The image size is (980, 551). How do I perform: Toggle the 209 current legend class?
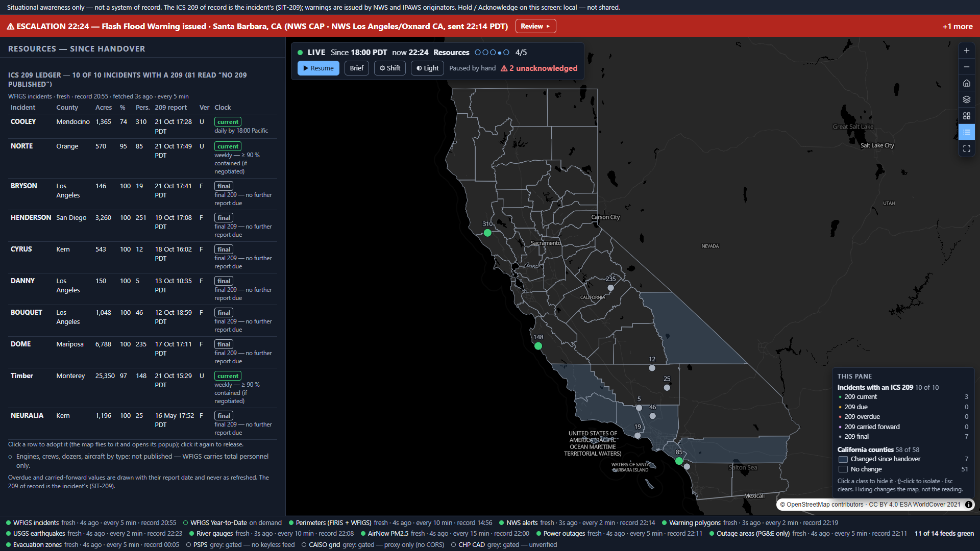pyautogui.click(x=903, y=397)
